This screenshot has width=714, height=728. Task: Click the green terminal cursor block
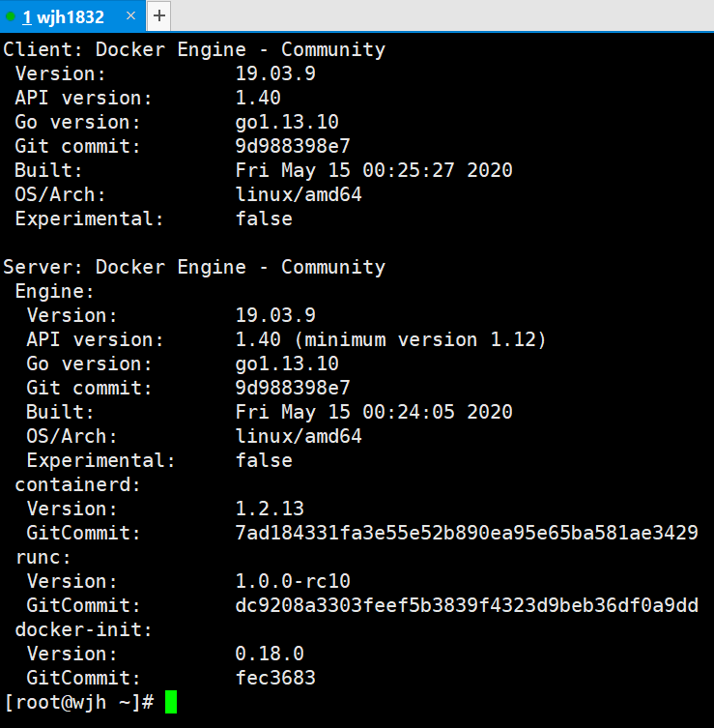click(171, 703)
